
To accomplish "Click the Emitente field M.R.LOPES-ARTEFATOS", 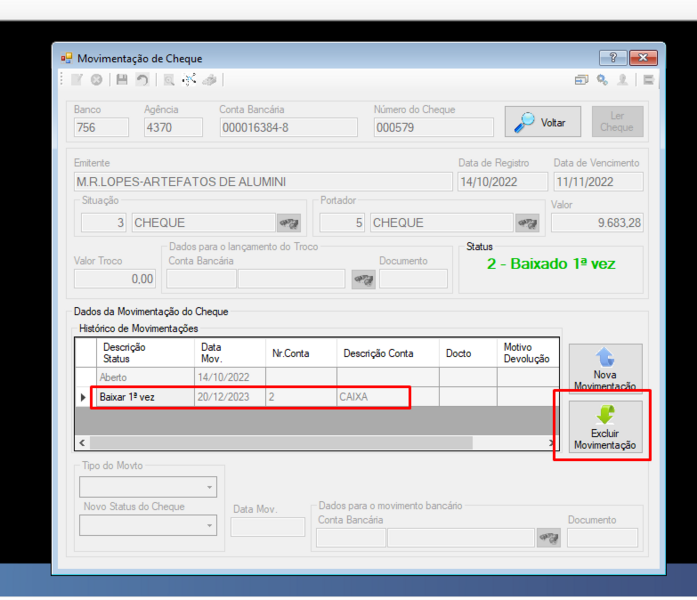I will point(263,182).
